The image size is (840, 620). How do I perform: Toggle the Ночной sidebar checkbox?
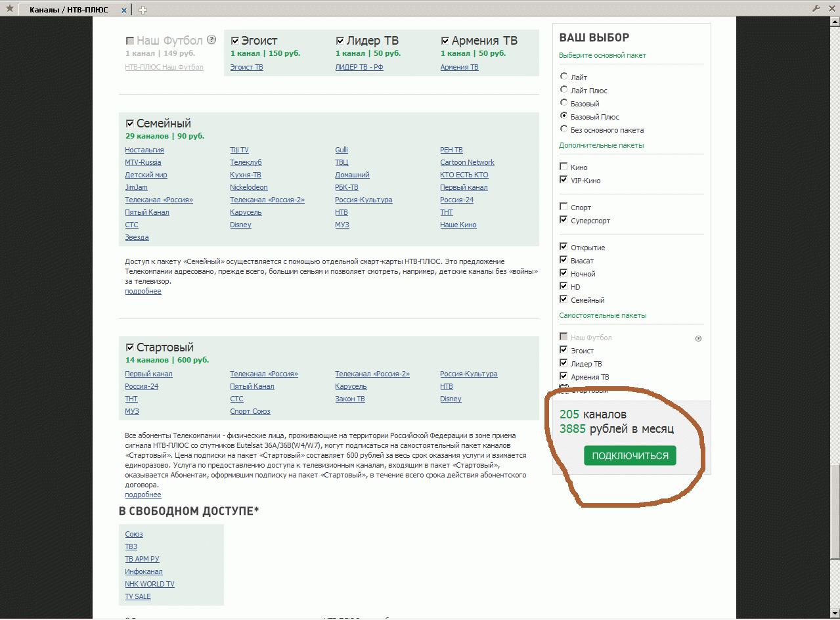(564, 273)
